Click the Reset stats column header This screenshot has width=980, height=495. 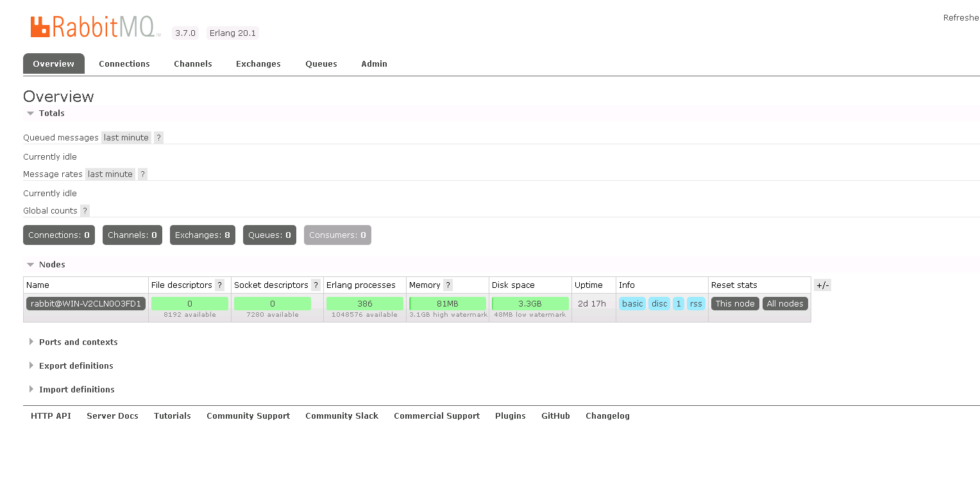click(734, 285)
